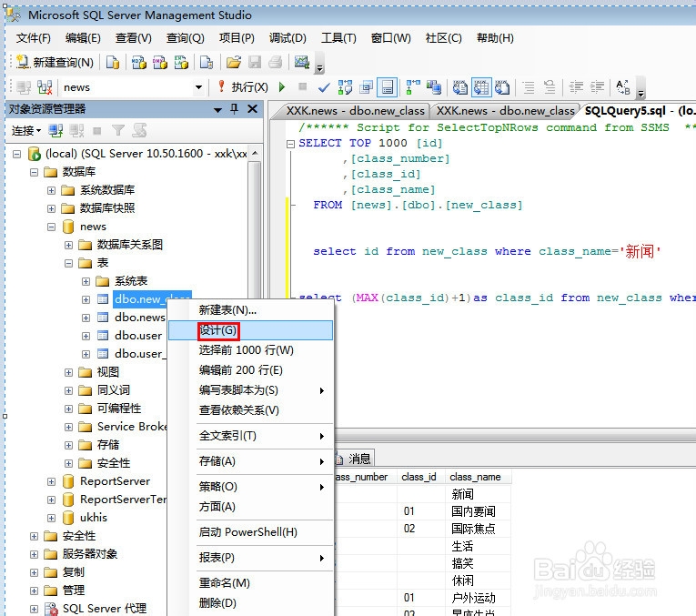Image resolution: width=696 pixels, height=616 pixels.
Task: Choose 重命名(M) from the context menu
Action: click(x=250, y=583)
